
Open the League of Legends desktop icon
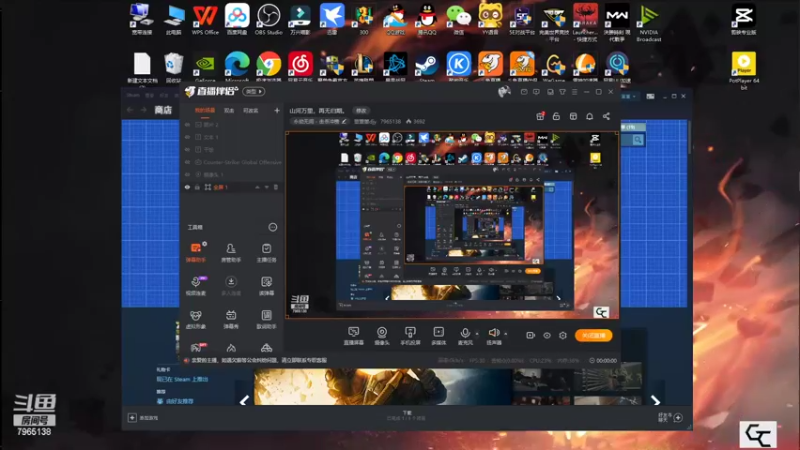(x=363, y=67)
